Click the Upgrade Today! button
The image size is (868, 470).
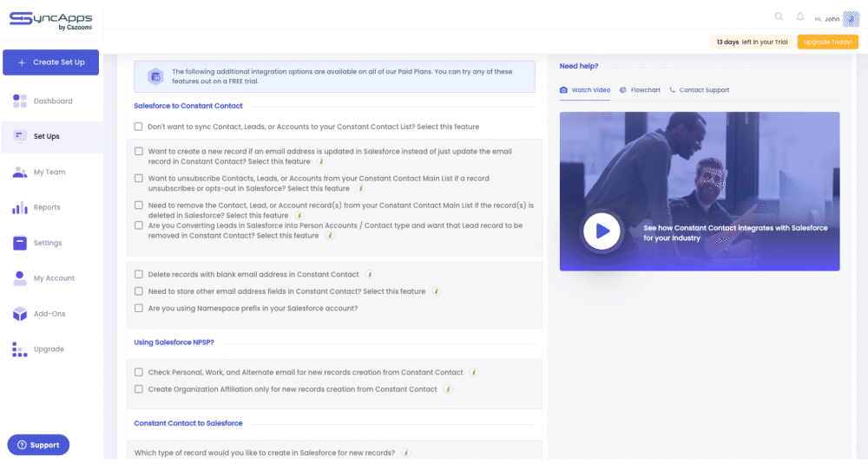click(827, 42)
